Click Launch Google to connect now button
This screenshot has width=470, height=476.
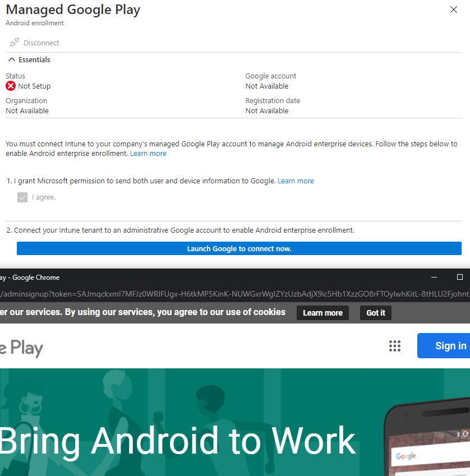(x=239, y=248)
